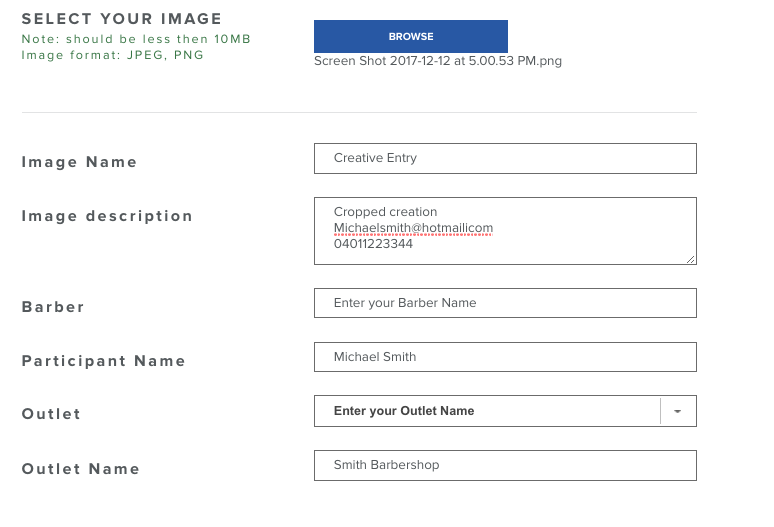Select the Barber name input field
This screenshot has height=527, width=774.
(505, 303)
